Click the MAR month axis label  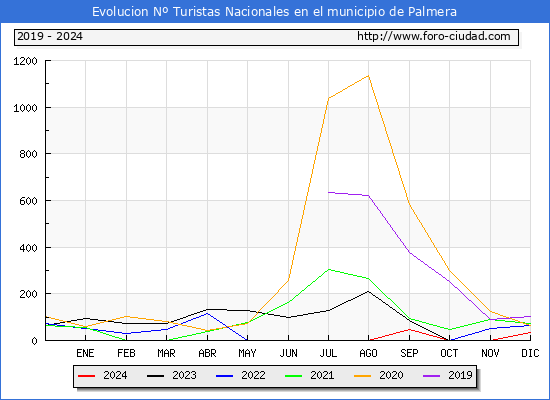167,353
